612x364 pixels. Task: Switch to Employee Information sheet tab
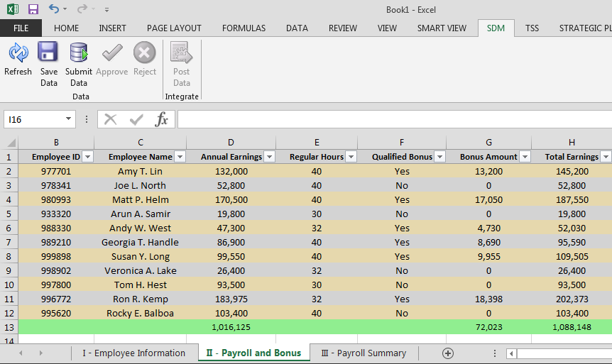[x=133, y=353]
